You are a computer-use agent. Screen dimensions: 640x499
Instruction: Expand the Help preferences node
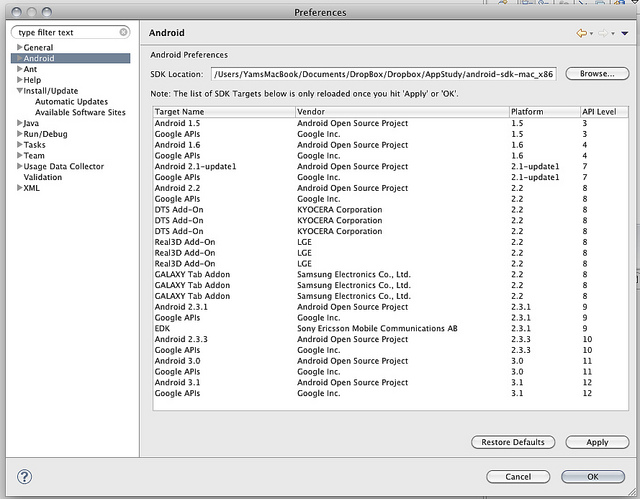click(x=19, y=80)
